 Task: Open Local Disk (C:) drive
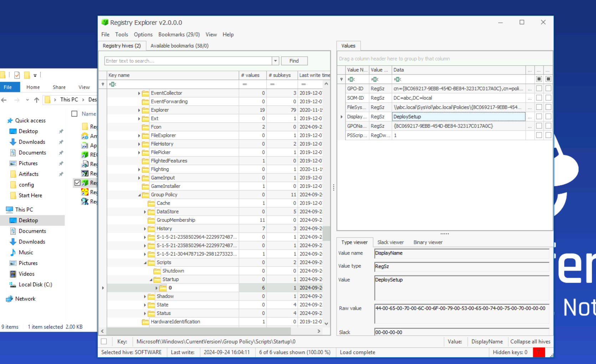[35, 284]
